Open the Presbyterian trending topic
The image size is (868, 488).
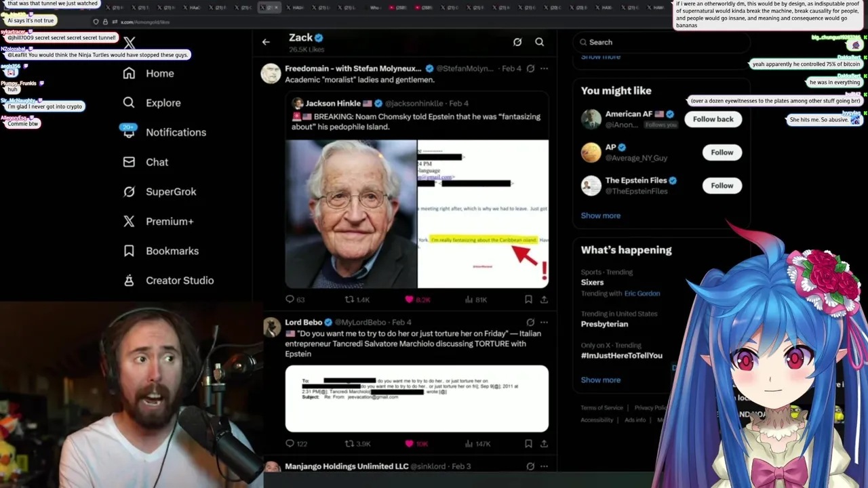click(x=604, y=324)
